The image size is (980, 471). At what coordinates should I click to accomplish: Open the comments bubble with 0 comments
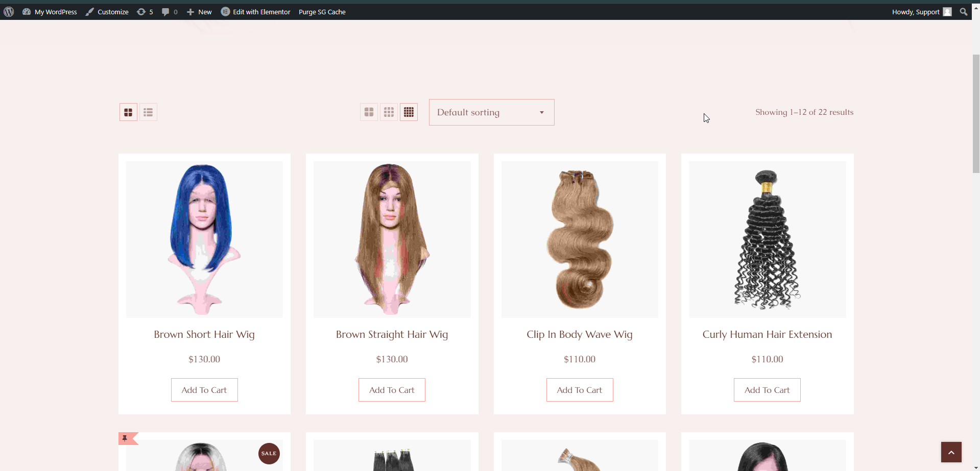click(170, 12)
